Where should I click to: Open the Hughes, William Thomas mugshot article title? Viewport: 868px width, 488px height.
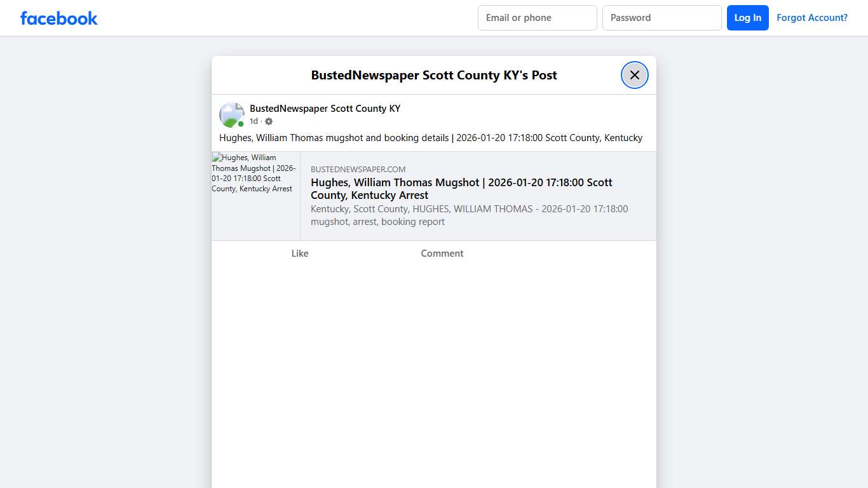pyautogui.click(x=461, y=189)
